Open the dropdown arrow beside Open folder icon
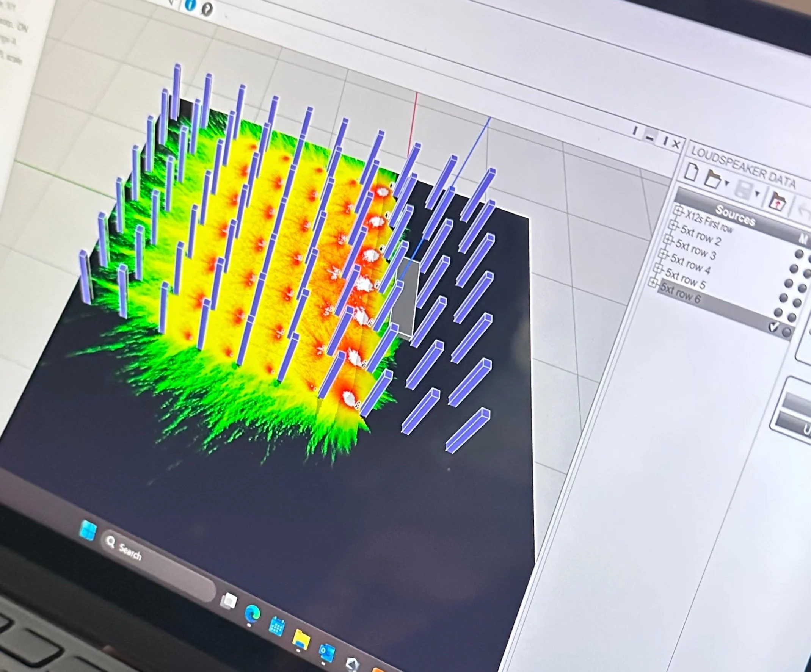The height and width of the screenshot is (672, 811). pos(727,183)
